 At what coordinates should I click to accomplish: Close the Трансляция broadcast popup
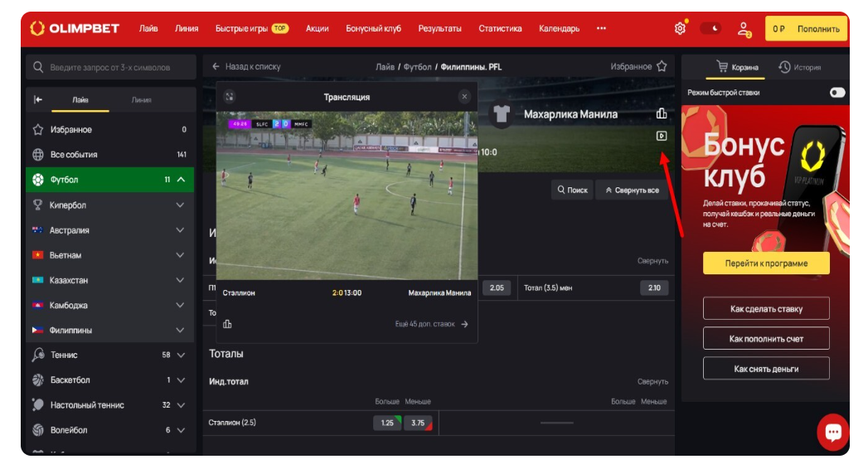464,97
